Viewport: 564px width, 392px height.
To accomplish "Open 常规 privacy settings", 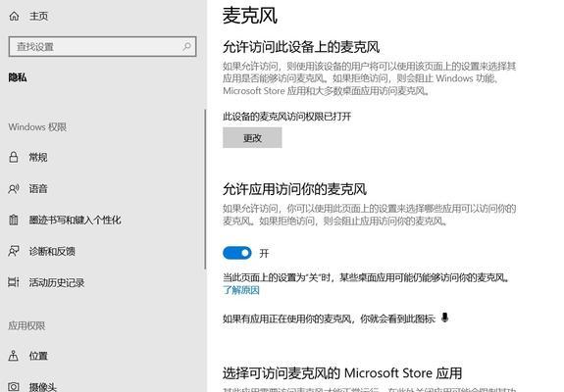I will (38, 157).
